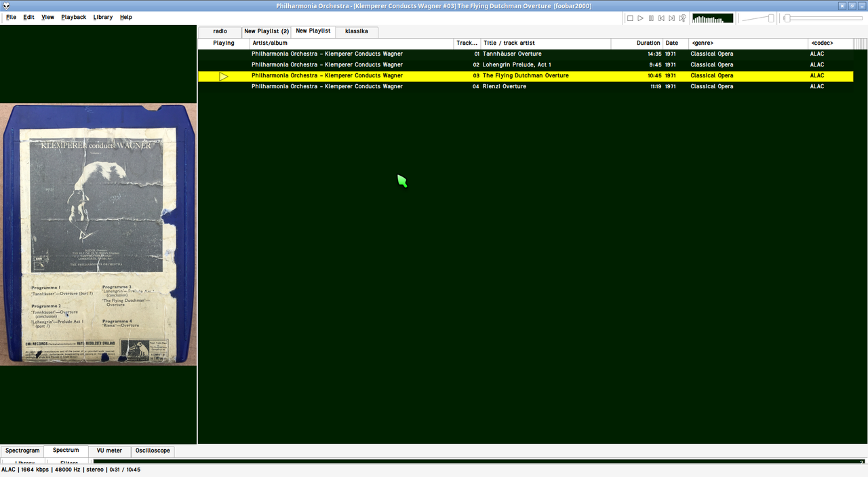Skip to the next track
Image resolution: width=868 pixels, height=477 pixels.
coord(672,18)
